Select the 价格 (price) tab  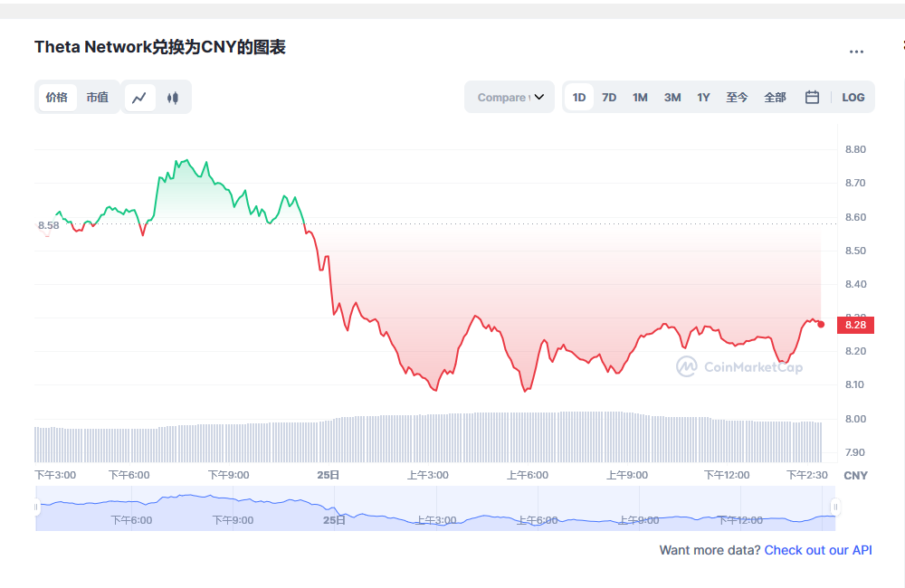(57, 98)
